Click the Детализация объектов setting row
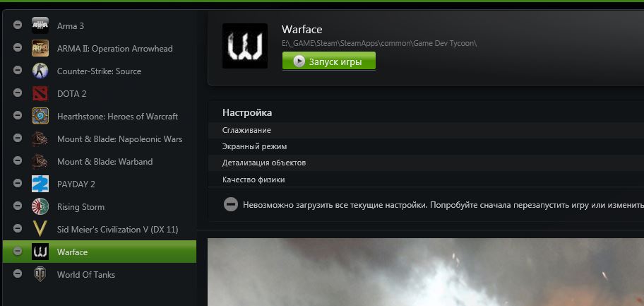This screenshot has height=306, width=644. coord(426,163)
